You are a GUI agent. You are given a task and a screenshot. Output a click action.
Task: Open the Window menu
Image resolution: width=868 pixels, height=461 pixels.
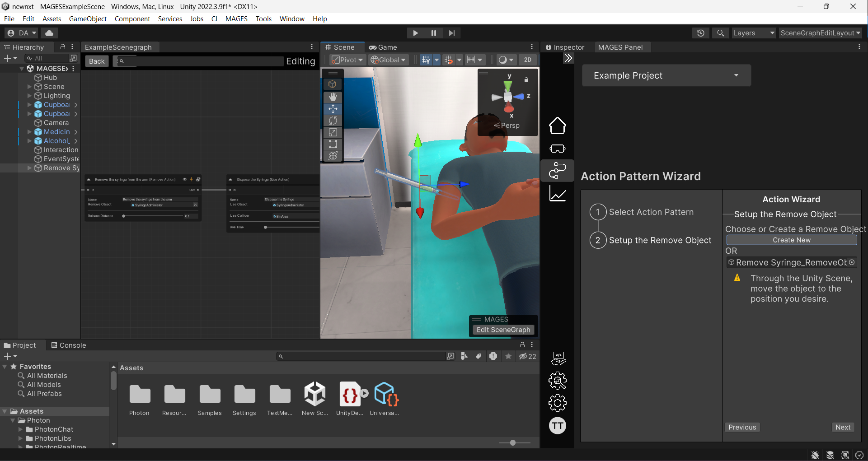click(292, 19)
